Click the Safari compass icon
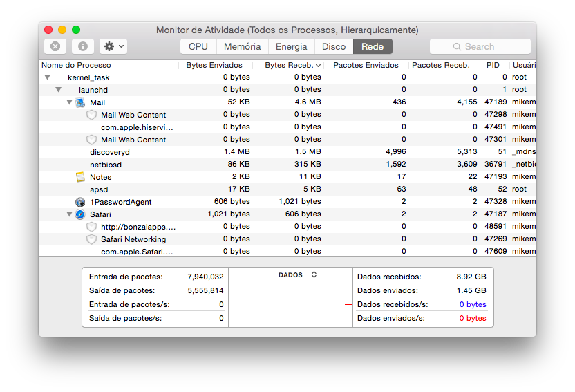The height and width of the screenshot is (392, 575). (x=80, y=214)
